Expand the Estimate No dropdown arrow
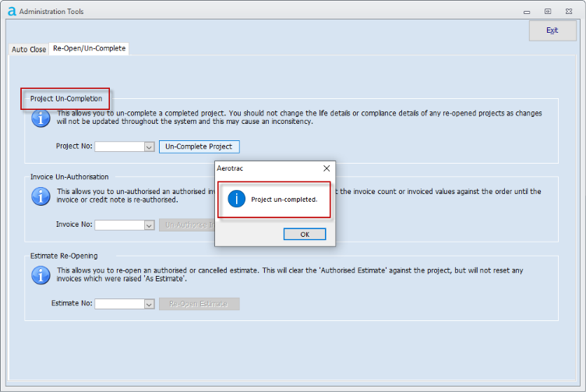This screenshot has width=586, height=392. pos(148,304)
